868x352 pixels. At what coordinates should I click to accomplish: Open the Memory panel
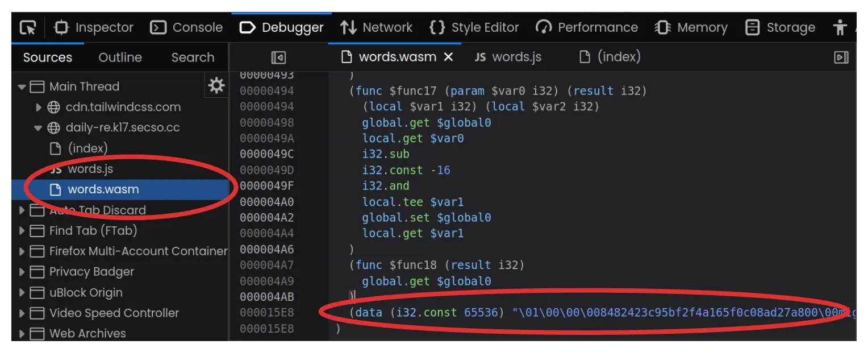pyautogui.click(x=691, y=27)
